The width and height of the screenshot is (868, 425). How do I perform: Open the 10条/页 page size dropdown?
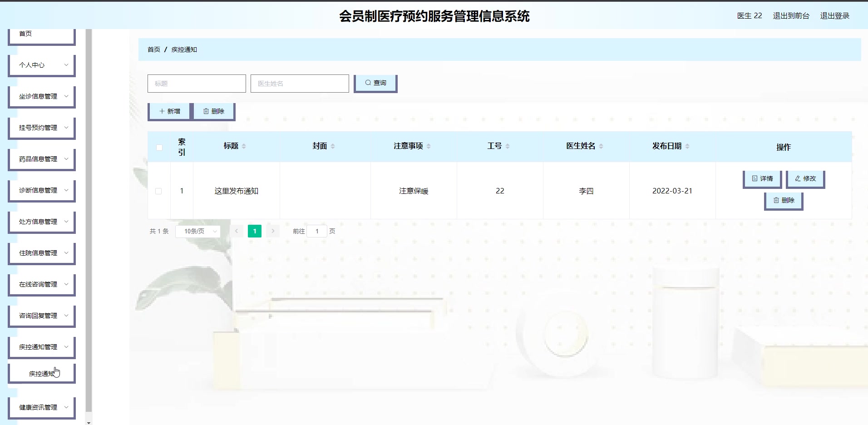(197, 231)
